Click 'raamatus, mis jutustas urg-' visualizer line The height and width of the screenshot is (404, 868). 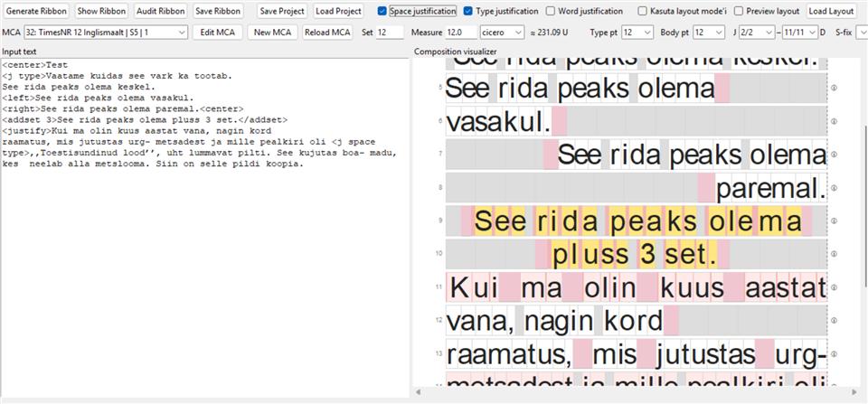636,353
